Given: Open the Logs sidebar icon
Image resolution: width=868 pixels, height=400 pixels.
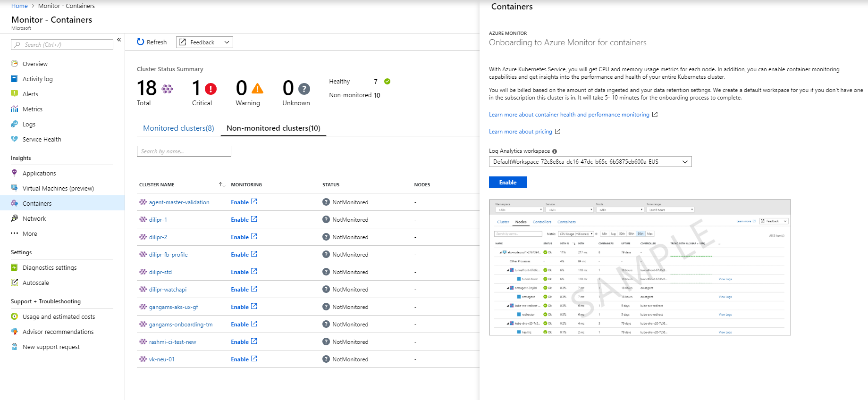Looking at the screenshot, I should (14, 124).
